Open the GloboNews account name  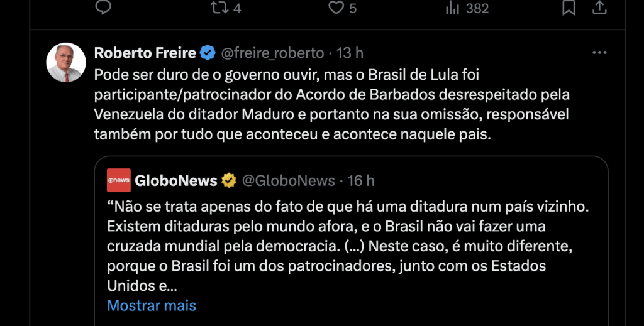click(175, 181)
